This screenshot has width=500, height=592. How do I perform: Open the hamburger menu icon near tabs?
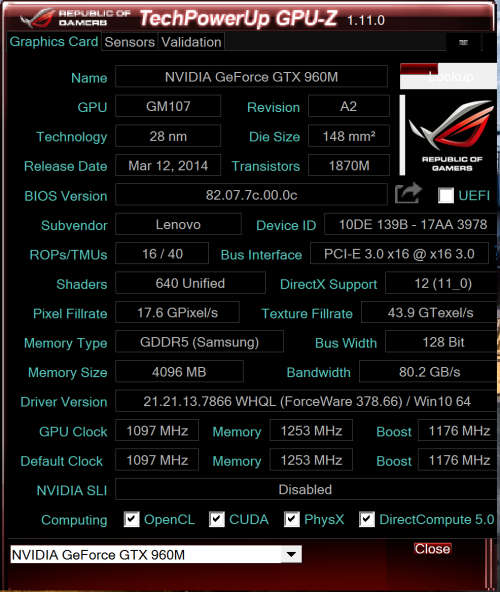coord(463,42)
